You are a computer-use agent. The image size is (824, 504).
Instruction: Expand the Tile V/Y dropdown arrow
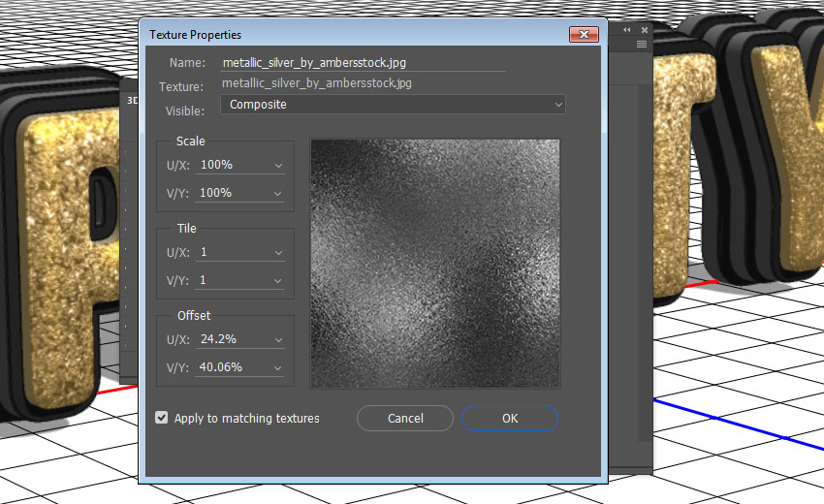pos(279,281)
